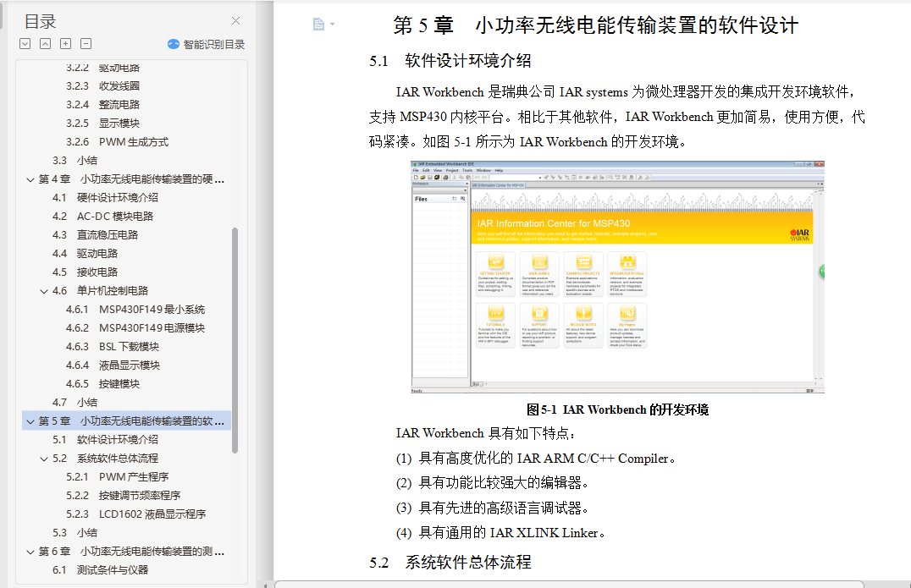Click heading 5.1 软件设计环境介绍 in document
The width and height of the screenshot is (911, 588).
[x=450, y=60]
